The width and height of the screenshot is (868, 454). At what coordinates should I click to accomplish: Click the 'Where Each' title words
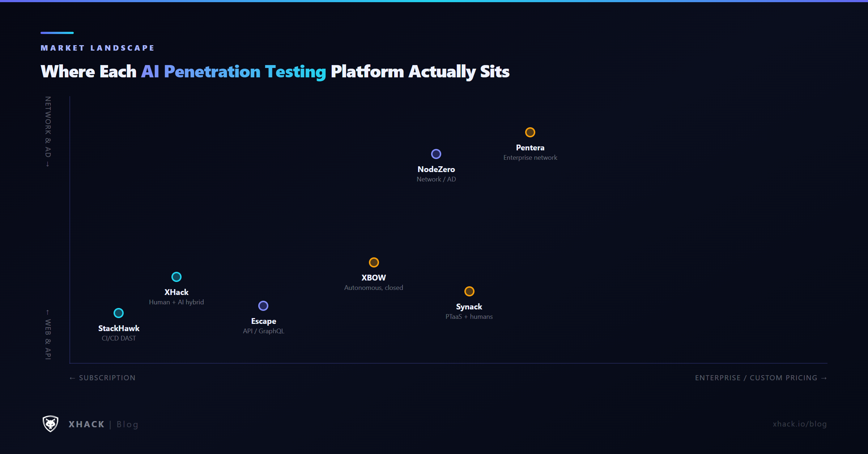[x=89, y=72]
